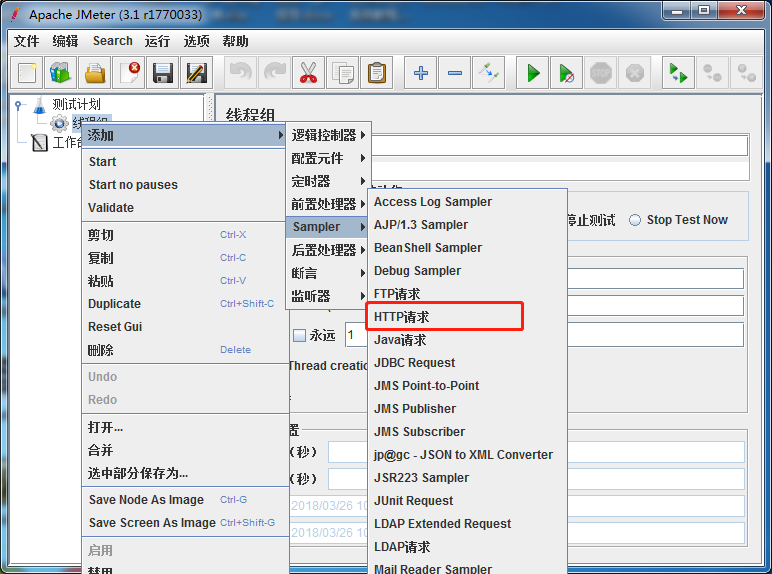Screen dimensions: 772x574
Task: Click the Stop sign toolbar icon
Action: click(601, 73)
